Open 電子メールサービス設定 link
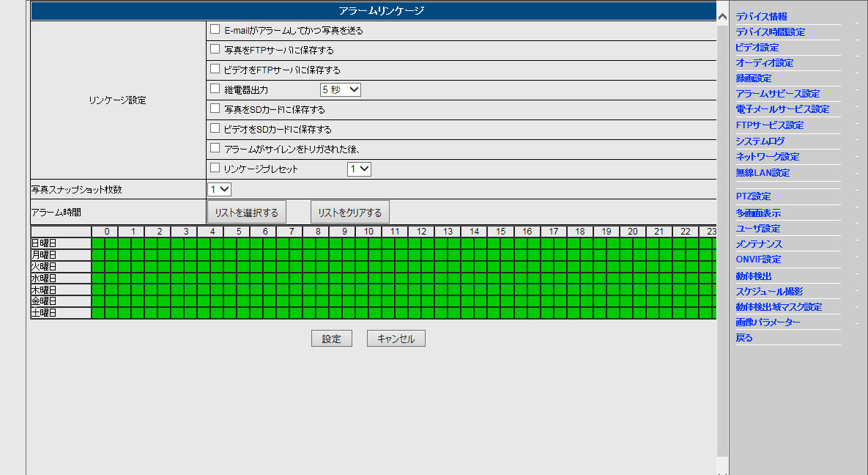 click(782, 110)
